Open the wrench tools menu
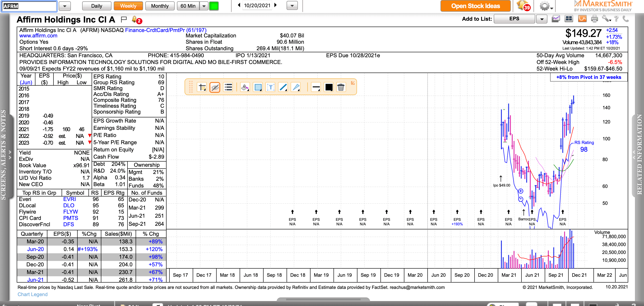 click(x=606, y=19)
